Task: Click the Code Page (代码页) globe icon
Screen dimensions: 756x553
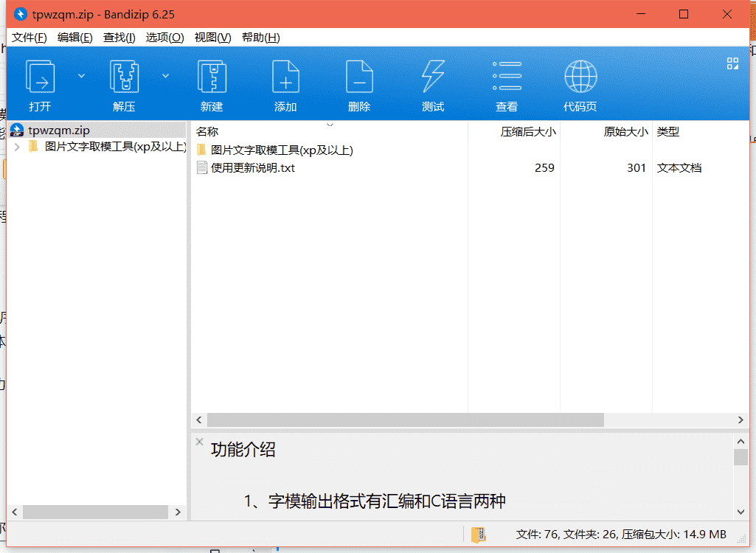Action: click(580, 76)
